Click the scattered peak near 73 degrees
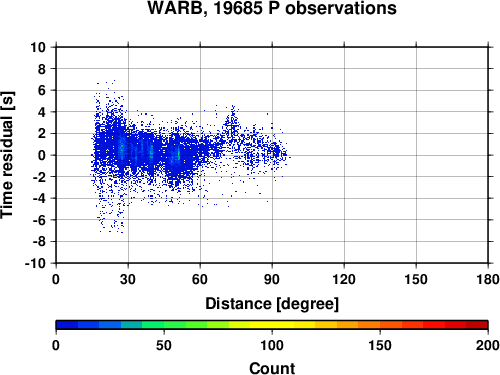Viewport: 500px width, 375px height. 232,122
